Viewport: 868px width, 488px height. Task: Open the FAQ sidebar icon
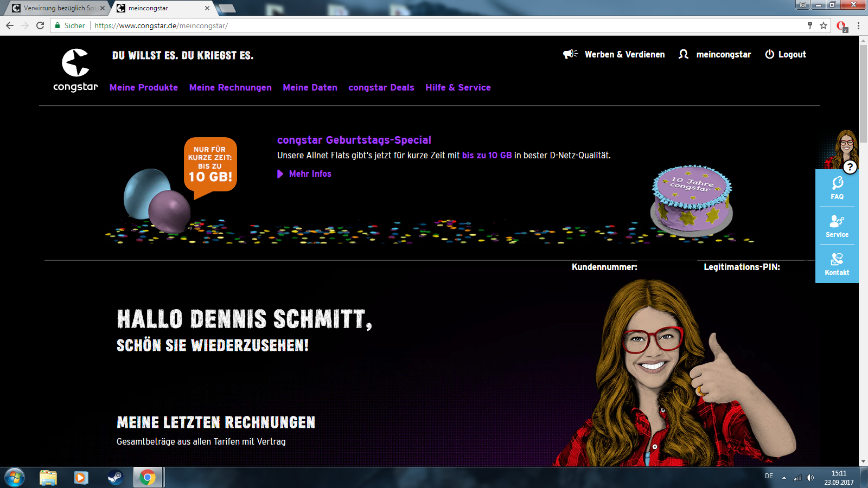pyautogui.click(x=837, y=188)
